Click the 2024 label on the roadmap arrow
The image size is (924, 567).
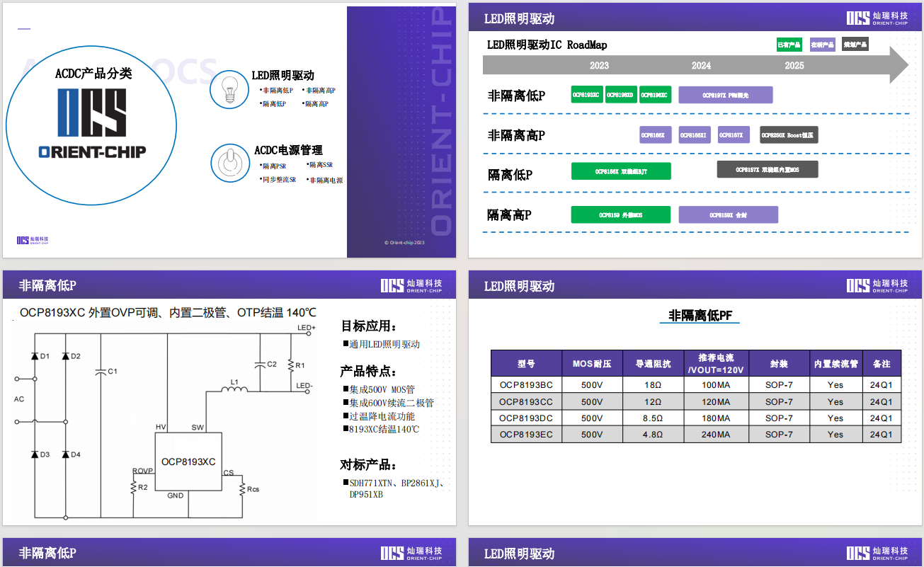[x=701, y=65]
